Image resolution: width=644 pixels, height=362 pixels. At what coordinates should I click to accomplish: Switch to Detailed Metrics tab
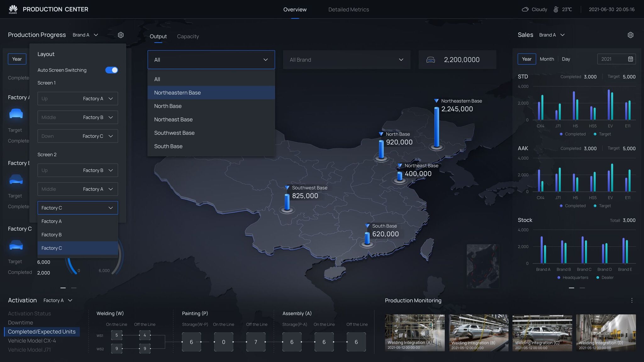(348, 9)
